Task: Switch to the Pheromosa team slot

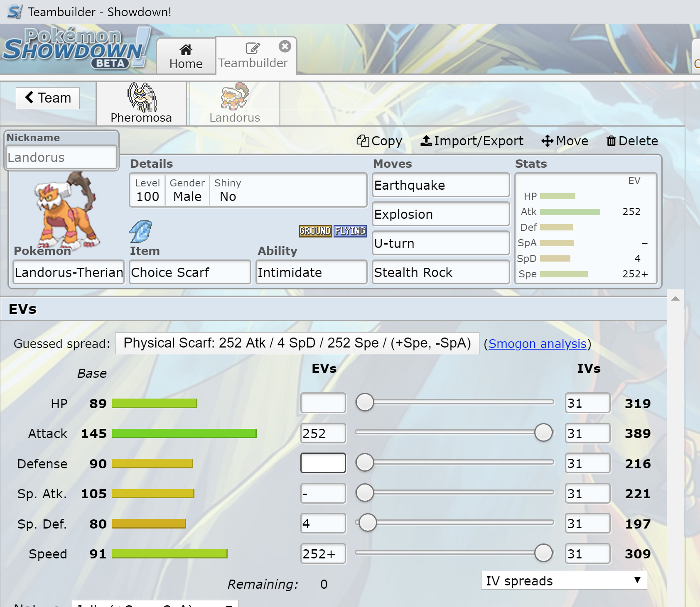Action: pos(141,103)
